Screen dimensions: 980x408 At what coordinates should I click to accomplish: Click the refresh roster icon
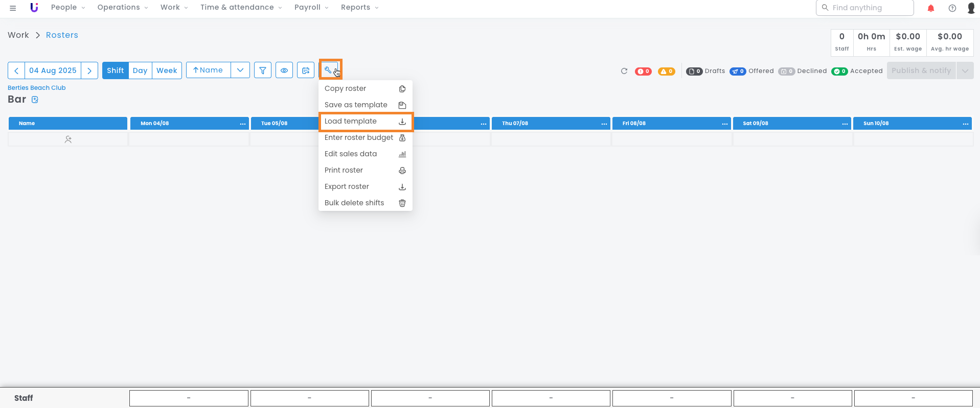624,71
